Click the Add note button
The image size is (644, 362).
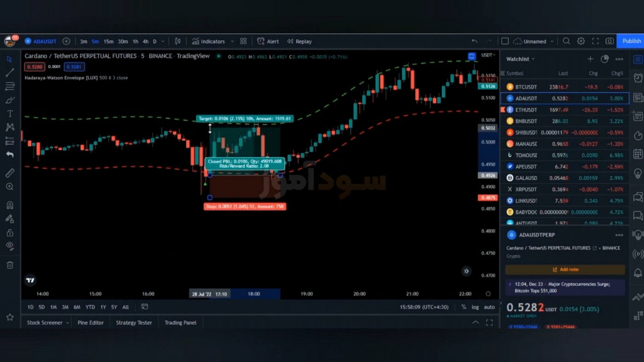point(565,270)
